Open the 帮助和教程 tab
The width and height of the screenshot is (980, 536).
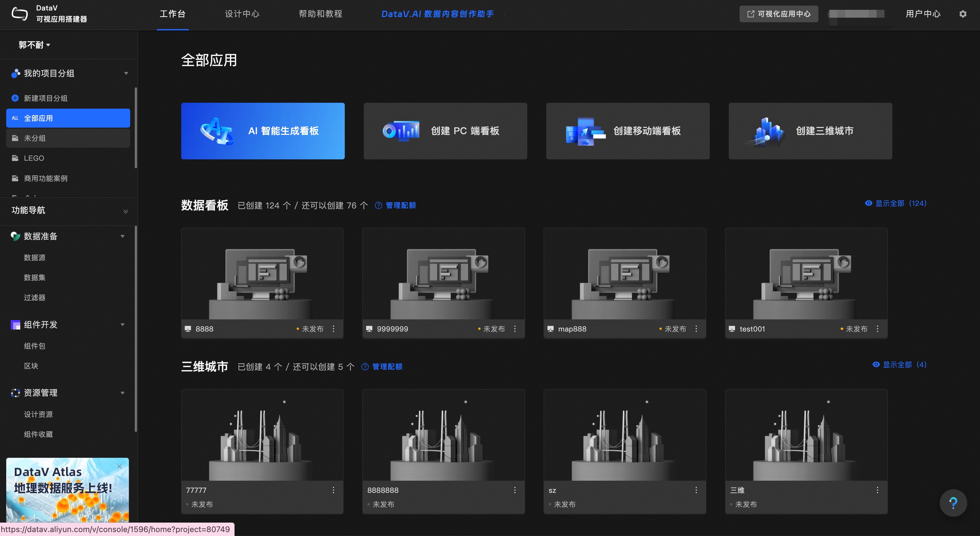(320, 14)
